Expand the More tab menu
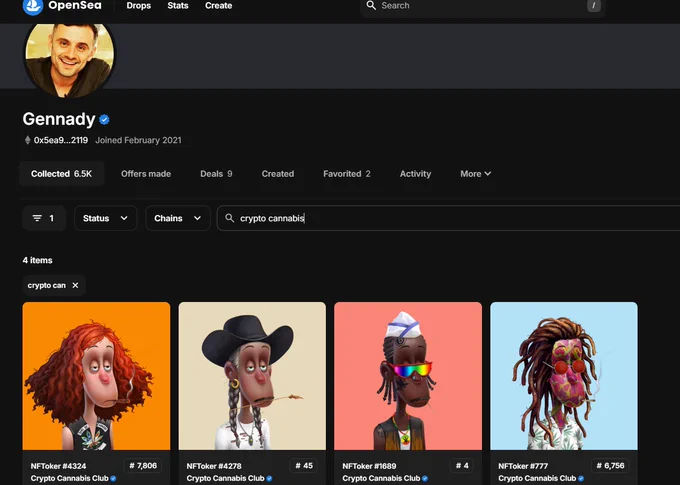 (475, 174)
